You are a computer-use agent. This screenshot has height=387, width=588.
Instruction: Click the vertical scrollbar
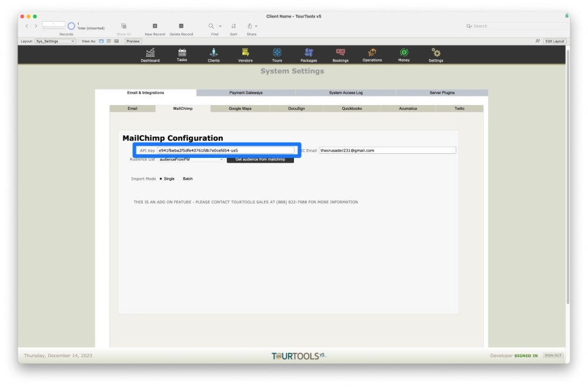(568, 176)
